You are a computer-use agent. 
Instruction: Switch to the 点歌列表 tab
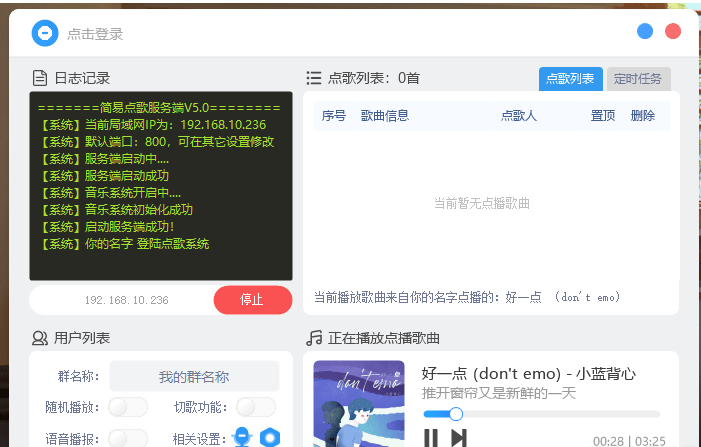pyautogui.click(x=570, y=79)
